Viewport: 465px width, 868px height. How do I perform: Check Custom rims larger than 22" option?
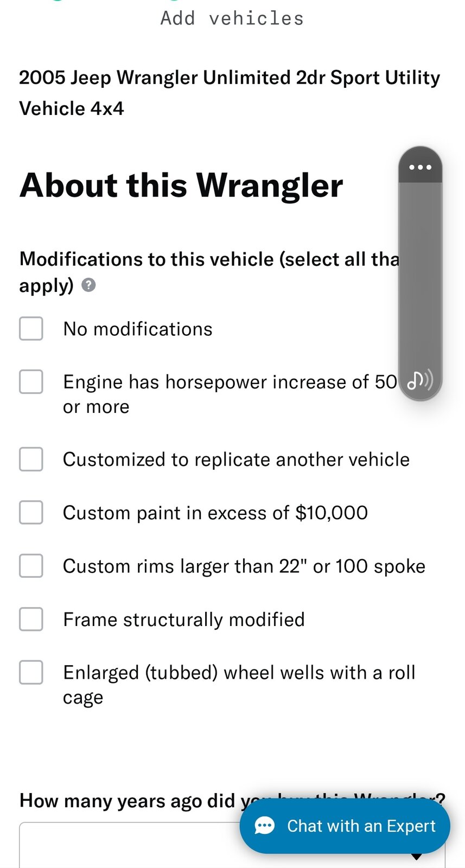click(x=31, y=566)
